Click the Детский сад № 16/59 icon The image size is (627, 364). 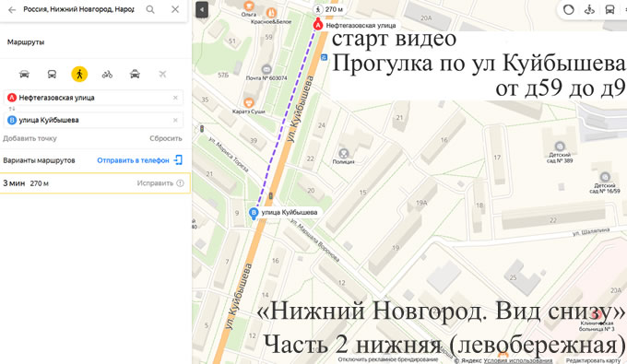(605, 177)
